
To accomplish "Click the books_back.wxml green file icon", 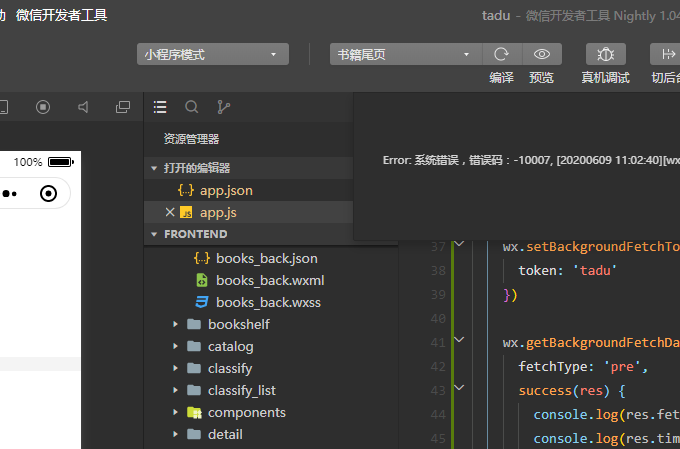I will point(202,280).
